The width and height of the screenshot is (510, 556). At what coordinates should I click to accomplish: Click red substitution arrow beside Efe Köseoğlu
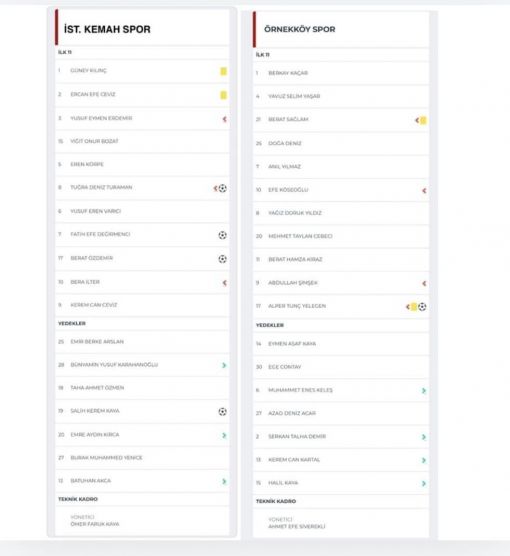click(x=424, y=191)
